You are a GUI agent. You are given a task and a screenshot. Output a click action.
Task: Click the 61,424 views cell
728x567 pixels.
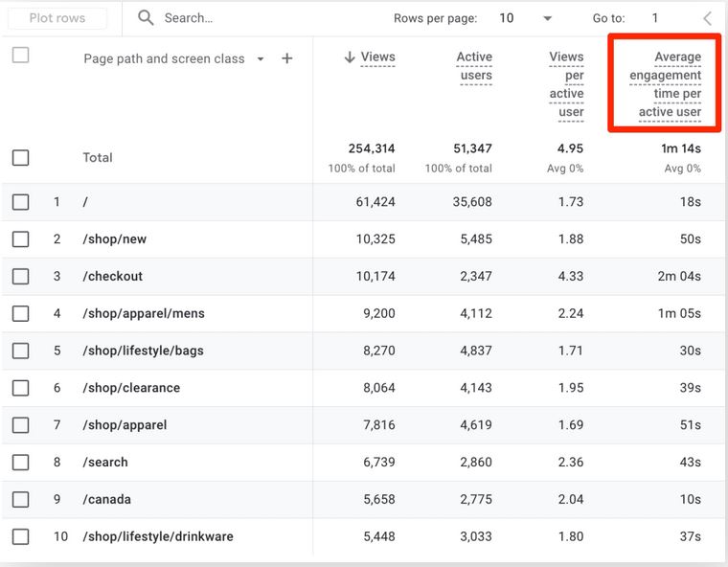pos(375,202)
